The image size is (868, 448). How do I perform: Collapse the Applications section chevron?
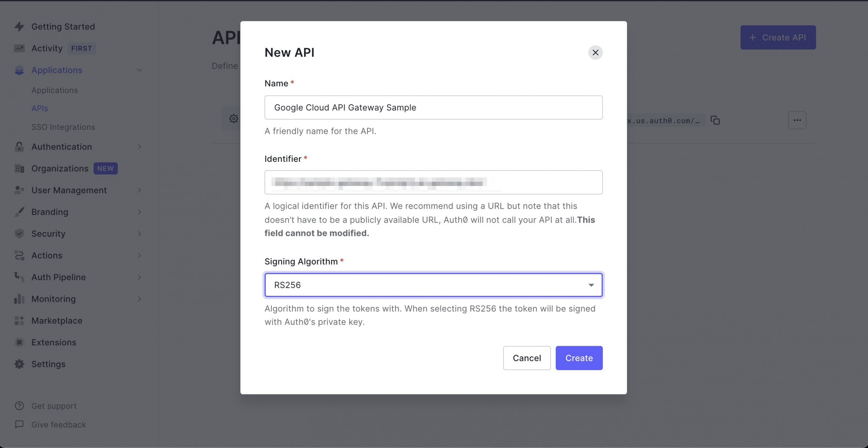click(139, 70)
